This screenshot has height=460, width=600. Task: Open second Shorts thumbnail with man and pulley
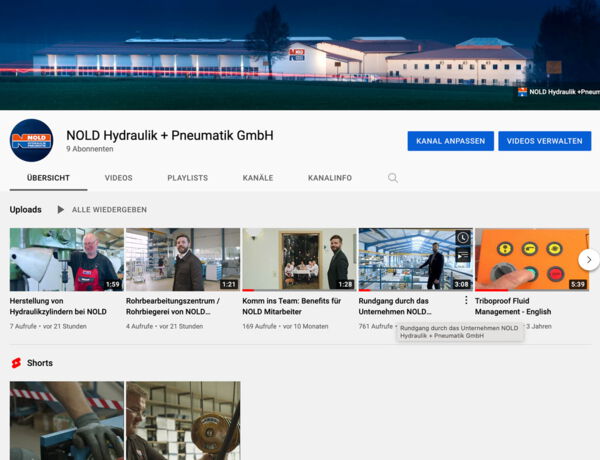pyautogui.click(x=183, y=421)
